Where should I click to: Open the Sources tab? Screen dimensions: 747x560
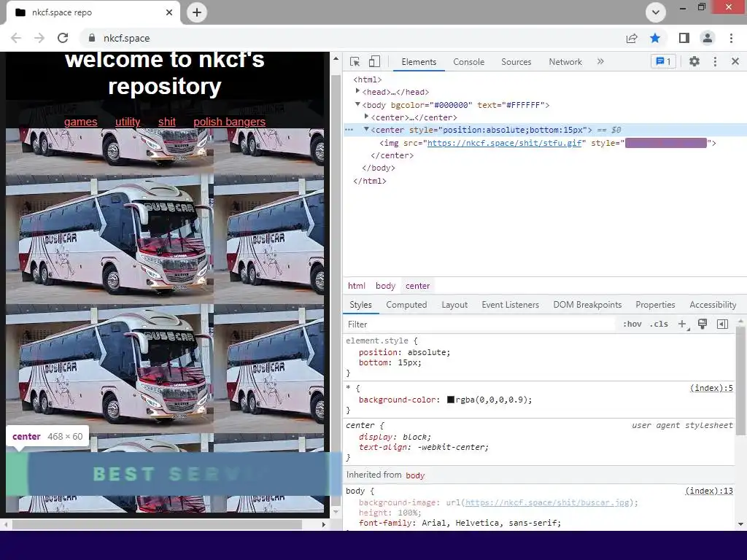coord(516,62)
